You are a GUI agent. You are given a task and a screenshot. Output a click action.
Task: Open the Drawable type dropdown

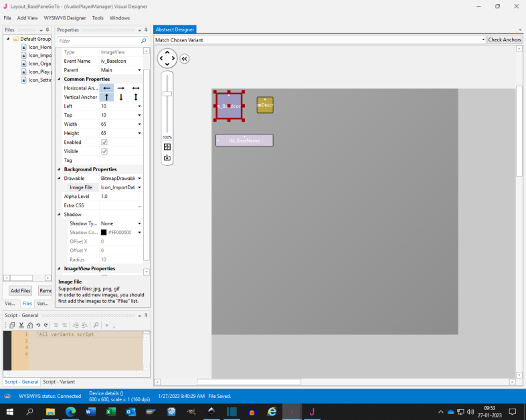click(x=140, y=179)
